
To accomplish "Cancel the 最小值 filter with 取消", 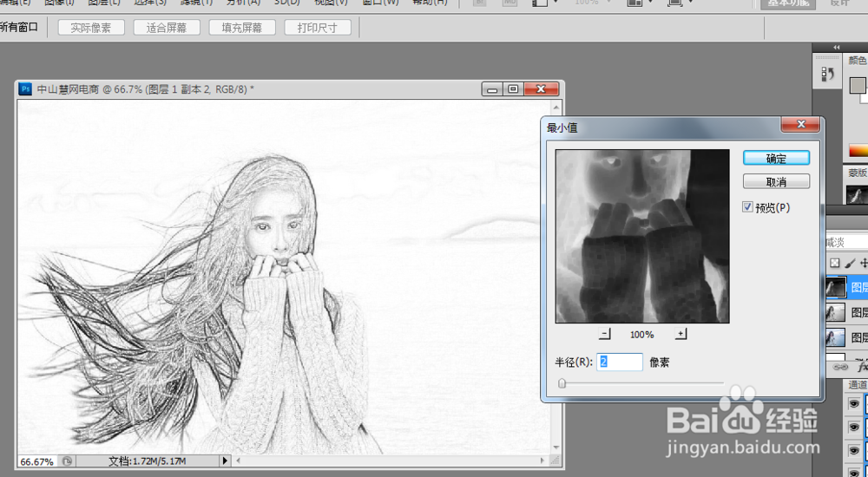I will coord(776,181).
